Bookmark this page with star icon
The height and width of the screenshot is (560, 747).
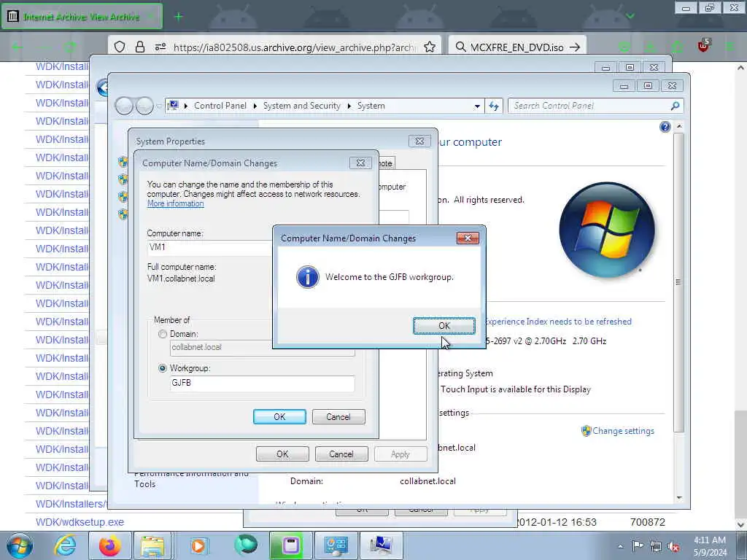click(x=429, y=47)
